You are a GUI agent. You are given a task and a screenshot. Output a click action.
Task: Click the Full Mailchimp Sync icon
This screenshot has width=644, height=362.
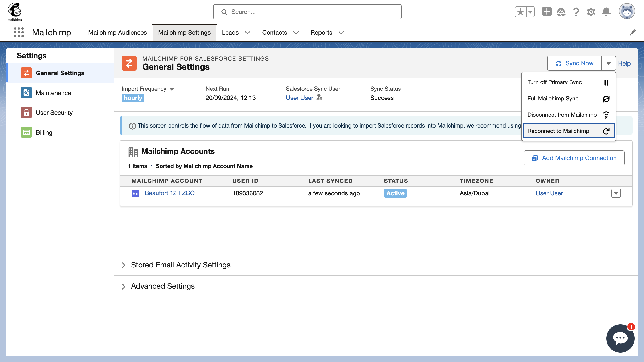(606, 98)
